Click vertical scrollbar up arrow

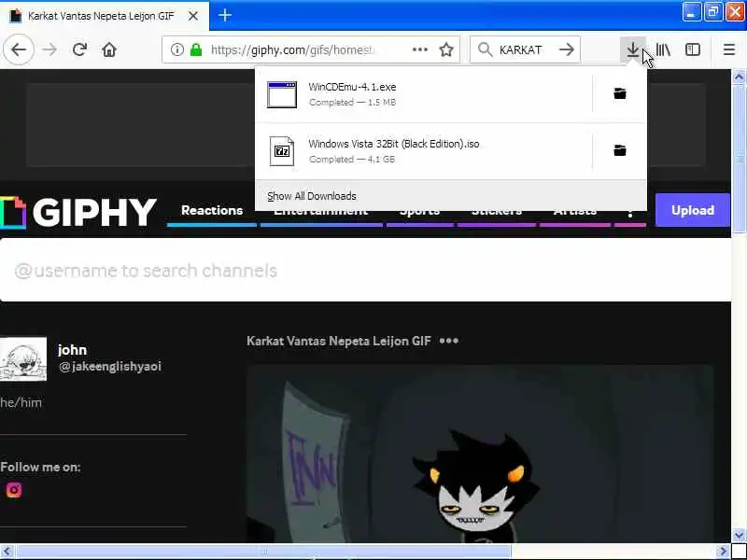pyautogui.click(x=739, y=77)
